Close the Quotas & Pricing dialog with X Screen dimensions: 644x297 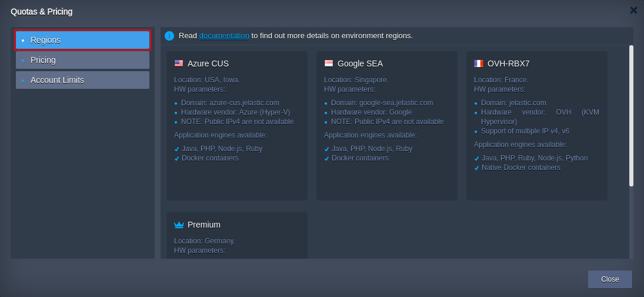coord(633,11)
